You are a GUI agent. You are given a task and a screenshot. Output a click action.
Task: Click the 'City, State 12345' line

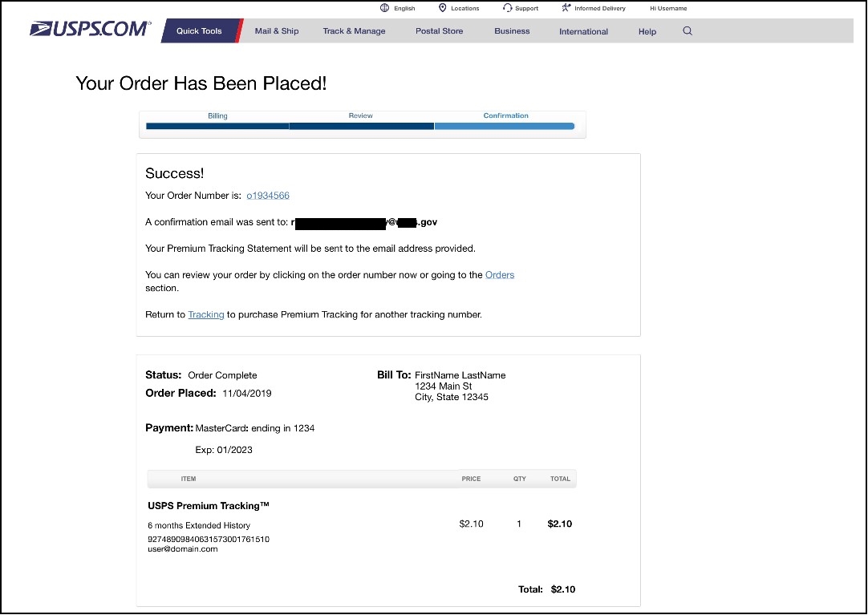pyautogui.click(x=452, y=397)
